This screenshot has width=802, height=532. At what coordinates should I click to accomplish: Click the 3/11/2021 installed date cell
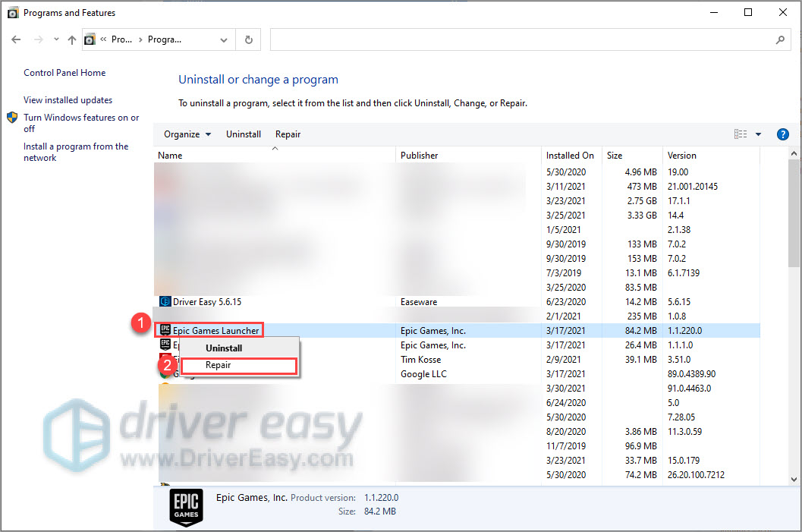tap(566, 187)
